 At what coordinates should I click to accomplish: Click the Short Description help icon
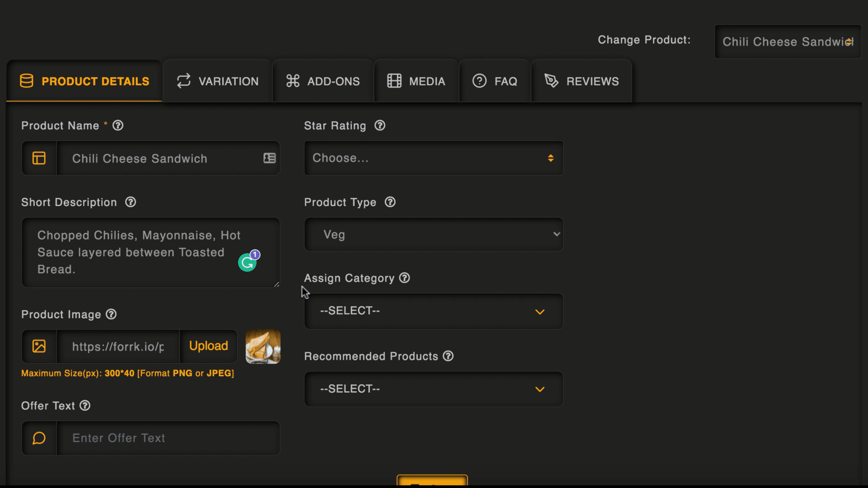click(x=131, y=202)
